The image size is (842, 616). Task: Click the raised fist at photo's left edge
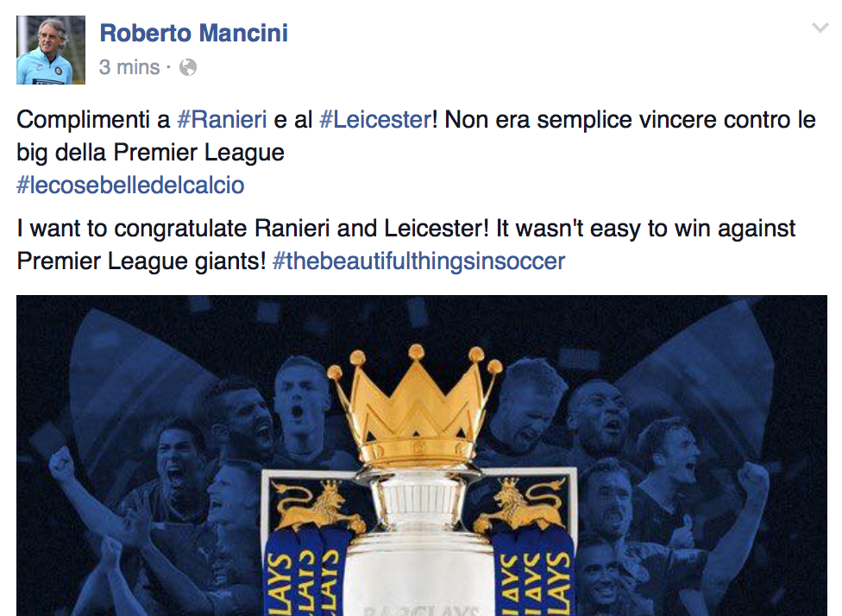pos(60,466)
